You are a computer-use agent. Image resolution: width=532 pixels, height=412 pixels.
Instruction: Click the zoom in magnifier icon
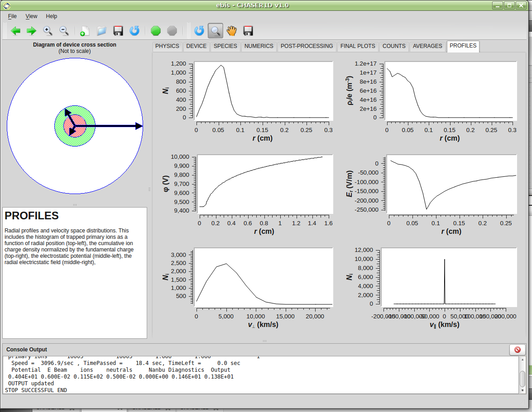48,31
